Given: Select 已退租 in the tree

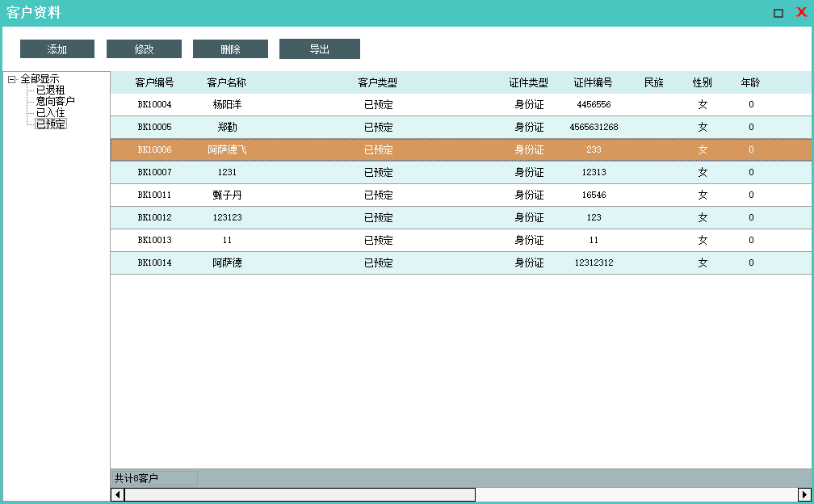Looking at the screenshot, I should click(50, 90).
